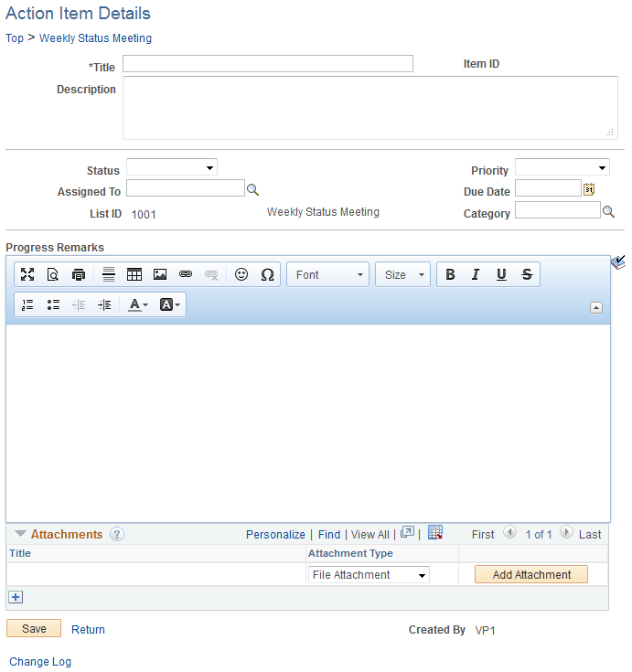The image size is (632, 672).
Task: Decrease the text indent
Action: 79,304
